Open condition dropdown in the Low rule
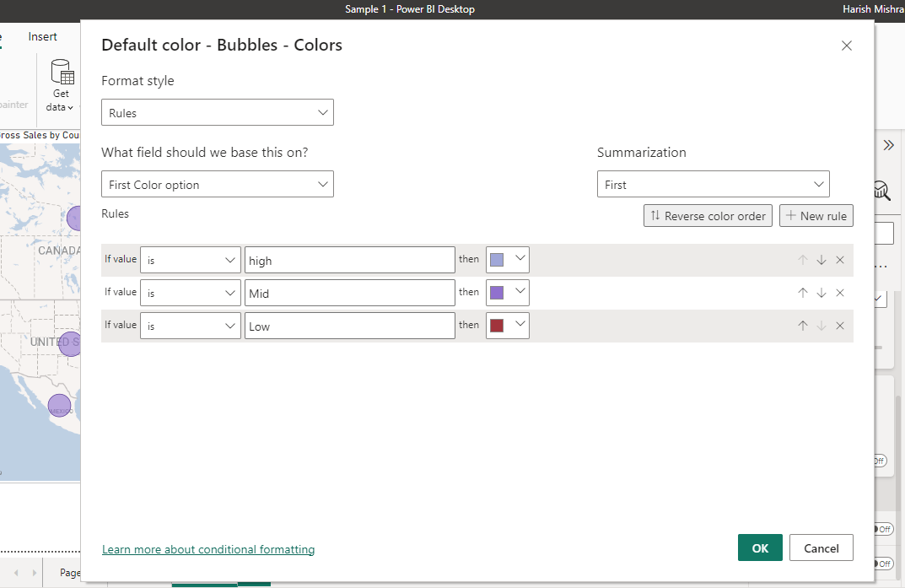Screen dimensions: 905x588 [191, 326]
